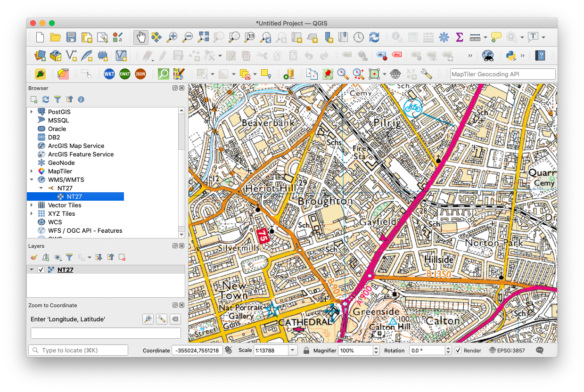Select NT27 layer item in Browser tree
584x392 pixels.
(x=74, y=197)
